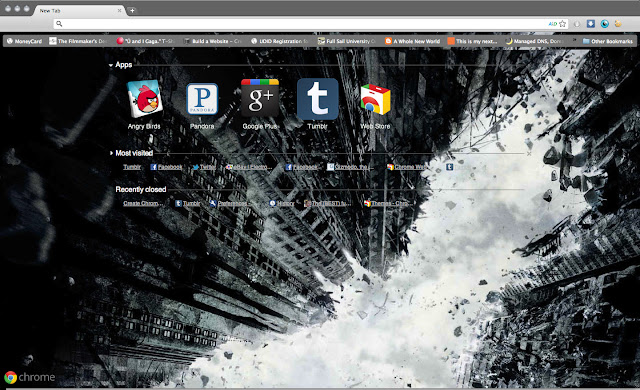This screenshot has height=390, width=640.
Task: Open the Twitter most visited link
Action: (x=204, y=167)
